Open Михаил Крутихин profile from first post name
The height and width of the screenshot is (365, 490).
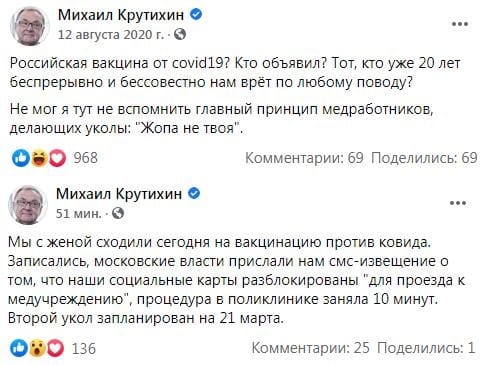[x=121, y=15]
